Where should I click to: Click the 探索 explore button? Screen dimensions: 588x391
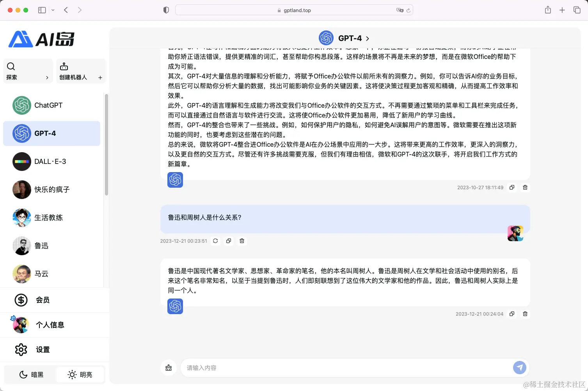pos(28,71)
